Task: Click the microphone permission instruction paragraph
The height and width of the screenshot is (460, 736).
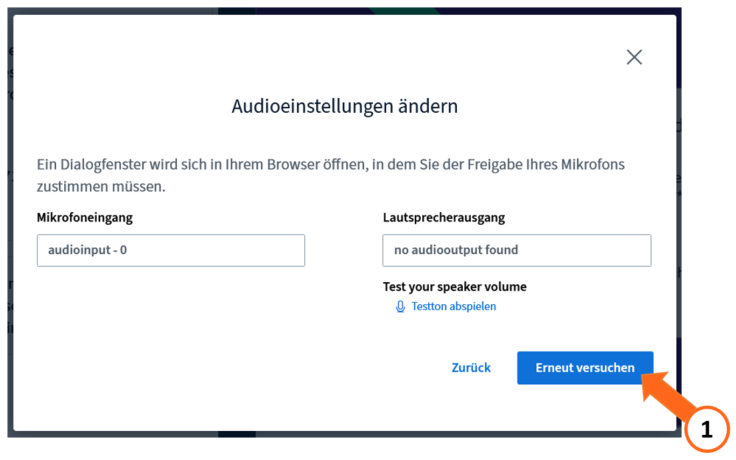Action: 331,175
